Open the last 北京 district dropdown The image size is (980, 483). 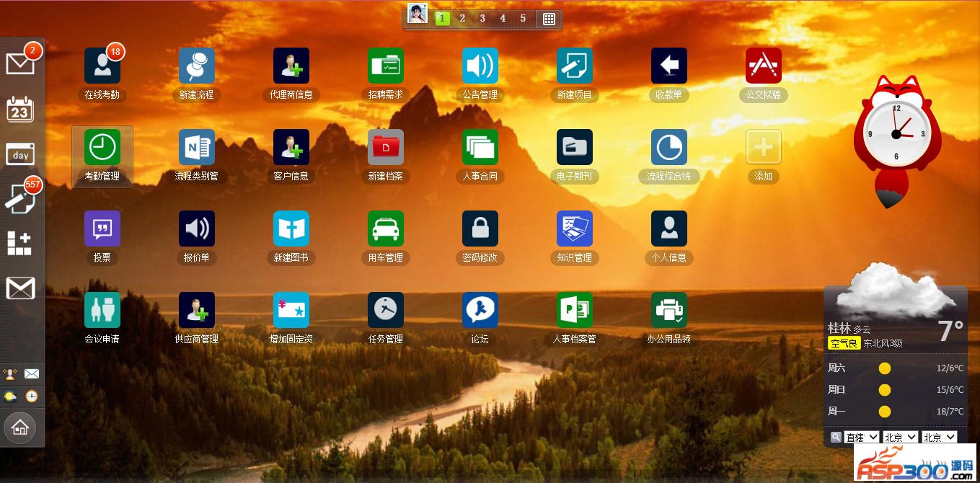tap(940, 437)
